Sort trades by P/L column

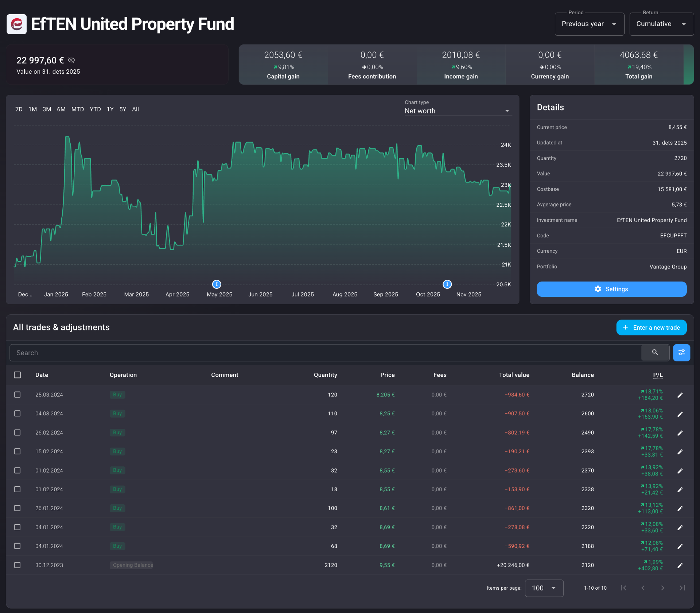click(x=658, y=375)
